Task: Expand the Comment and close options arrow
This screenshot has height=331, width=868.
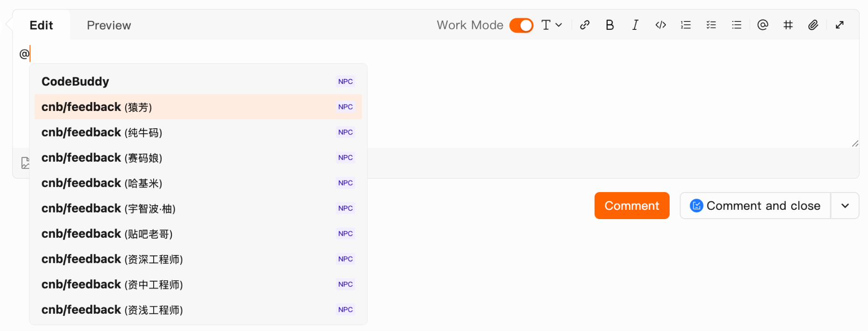Action: point(845,206)
